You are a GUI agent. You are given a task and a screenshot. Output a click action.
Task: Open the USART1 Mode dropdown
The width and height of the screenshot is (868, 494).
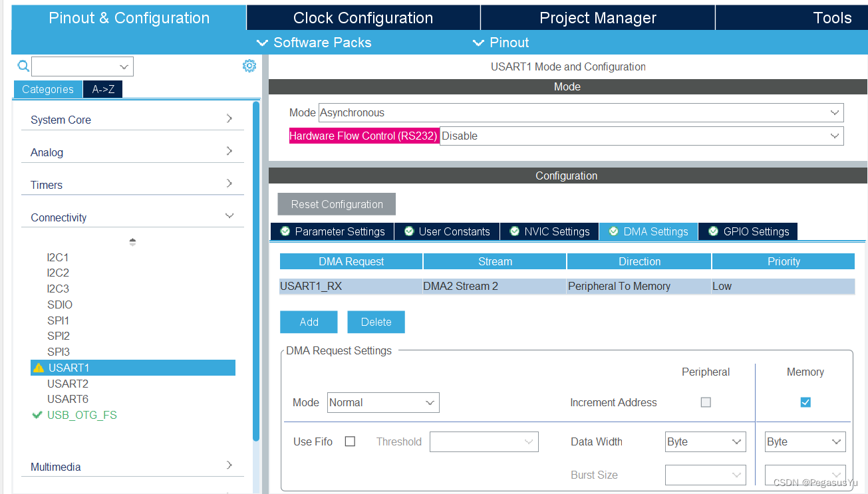(x=581, y=113)
